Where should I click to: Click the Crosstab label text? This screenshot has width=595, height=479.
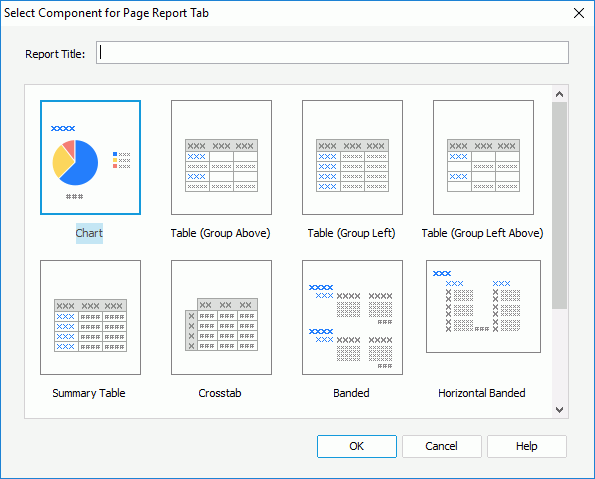220,393
